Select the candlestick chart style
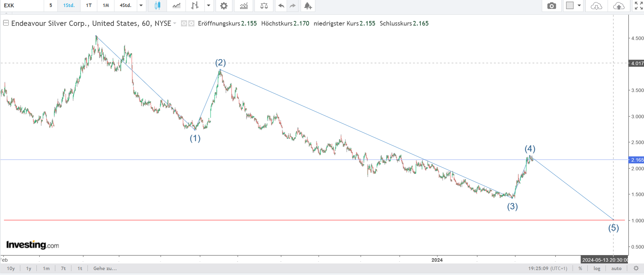 click(x=157, y=6)
